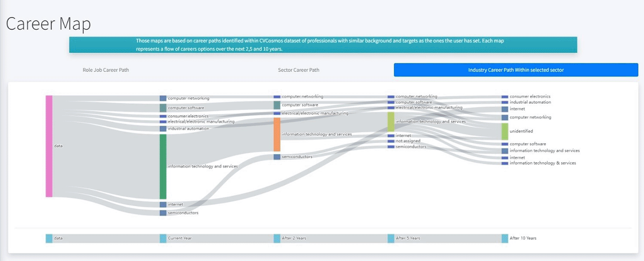Open the Role Job Career Path tab
The width and height of the screenshot is (644, 261).
pos(106,70)
